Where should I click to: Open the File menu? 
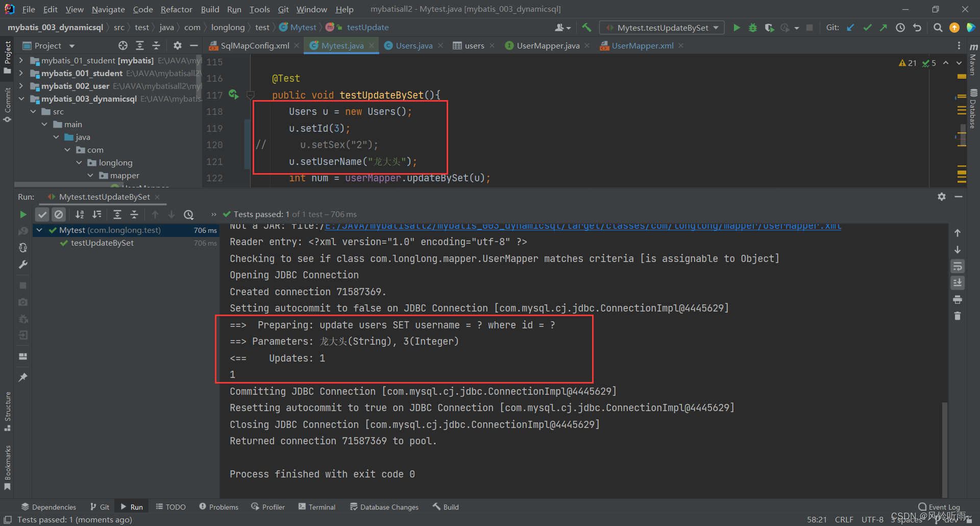(29, 9)
